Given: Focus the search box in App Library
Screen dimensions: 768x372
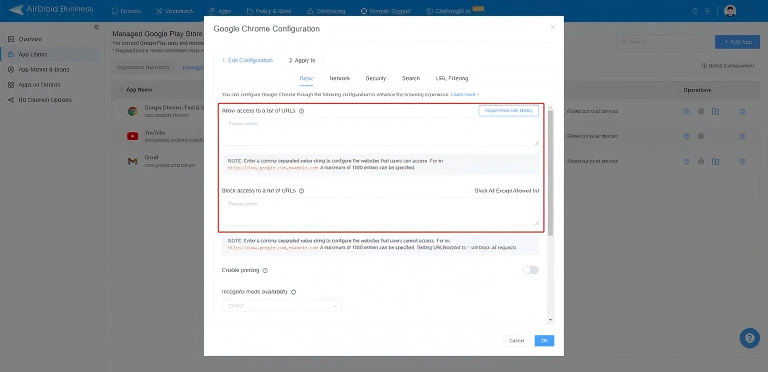Looking at the screenshot, I should click(664, 42).
